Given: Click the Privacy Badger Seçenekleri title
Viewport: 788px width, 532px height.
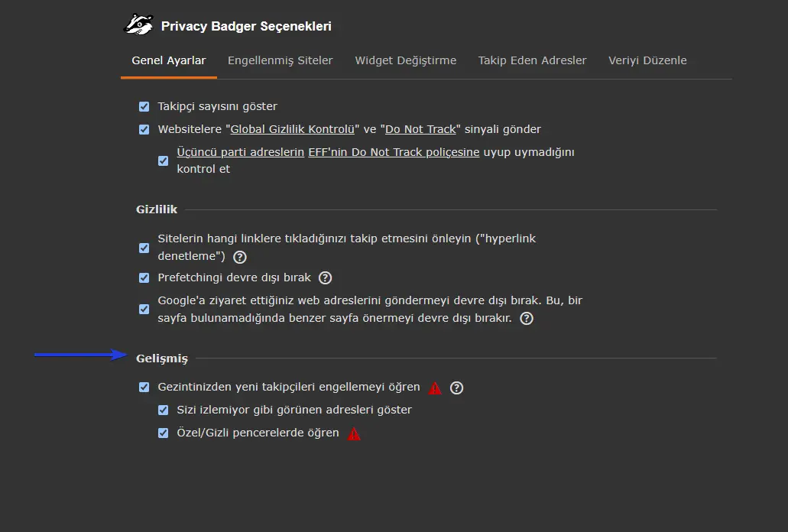Looking at the screenshot, I should coord(246,26).
